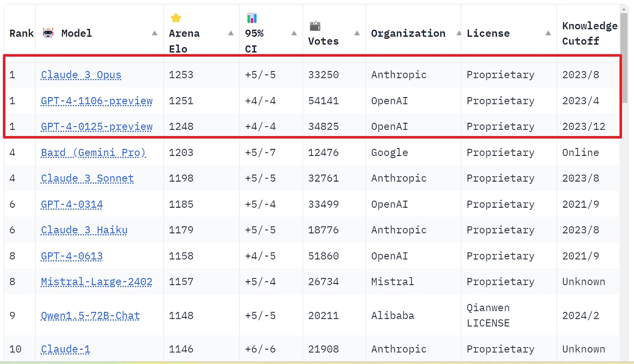Image resolution: width=634 pixels, height=364 pixels.
Task: Select Elo value 1157
Action: pyautogui.click(x=181, y=282)
